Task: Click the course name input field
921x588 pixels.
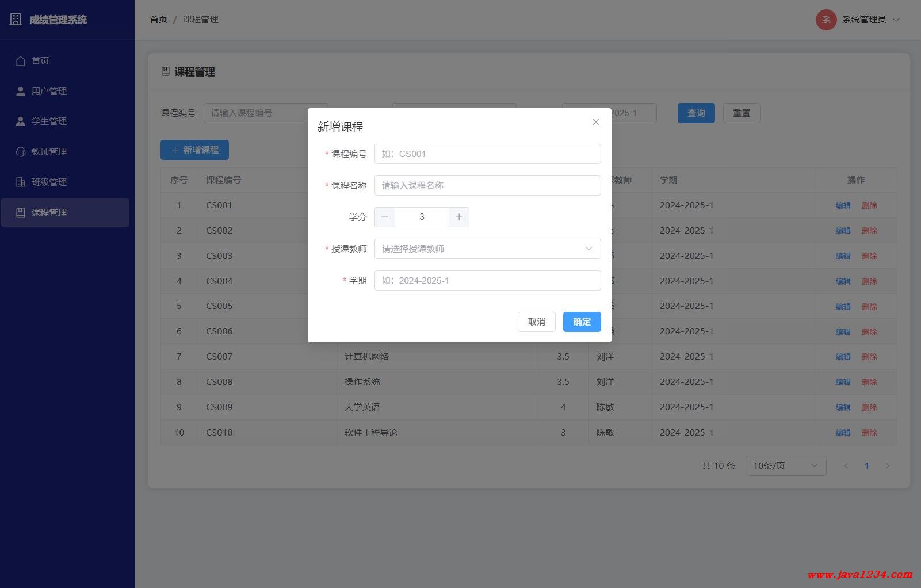Action: (487, 186)
